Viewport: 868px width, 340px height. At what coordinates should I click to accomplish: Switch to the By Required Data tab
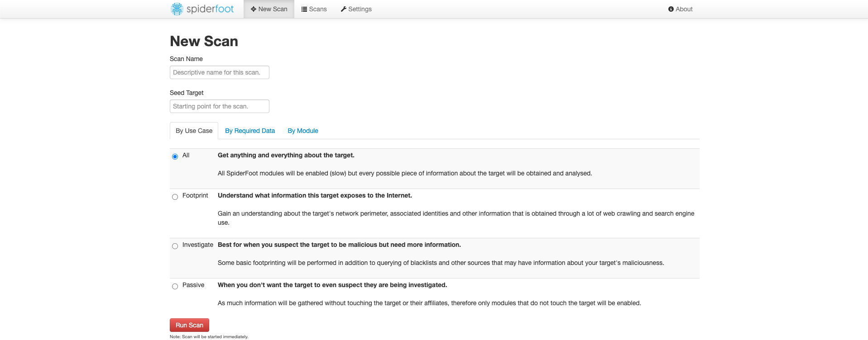pos(250,131)
